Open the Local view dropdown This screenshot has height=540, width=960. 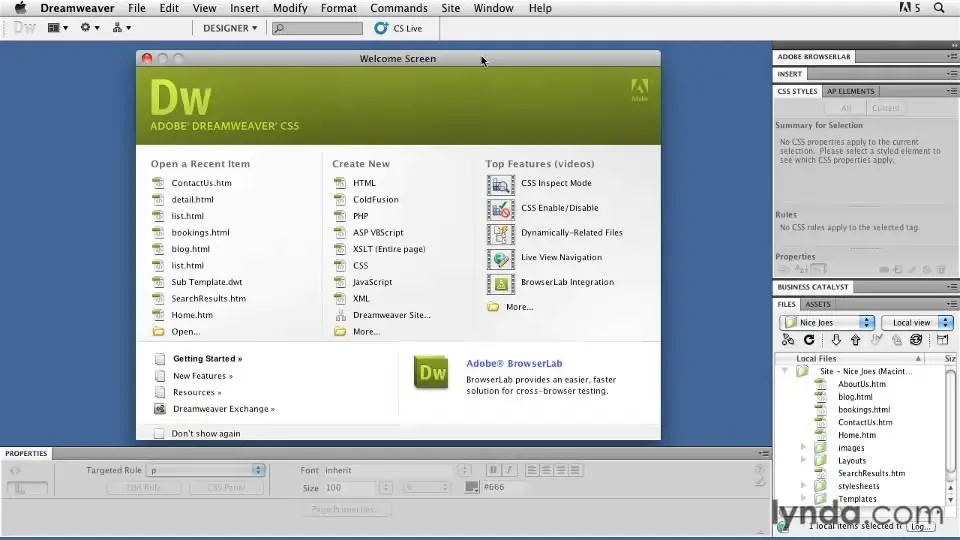click(x=917, y=323)
